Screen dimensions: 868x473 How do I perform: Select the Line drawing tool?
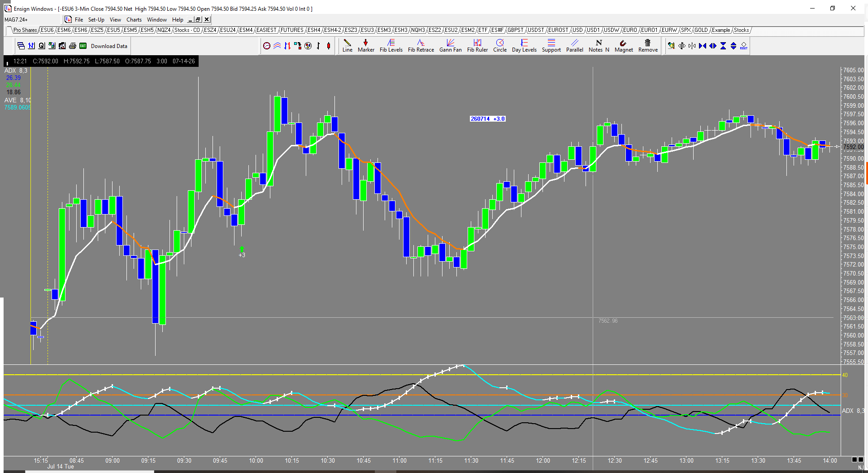point(347,46)
